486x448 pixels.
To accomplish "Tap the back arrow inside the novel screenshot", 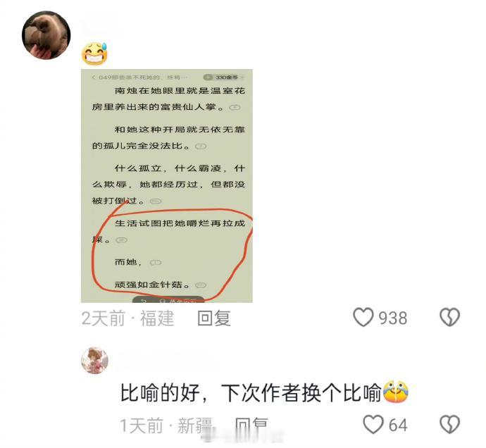I will coord(94,77).
